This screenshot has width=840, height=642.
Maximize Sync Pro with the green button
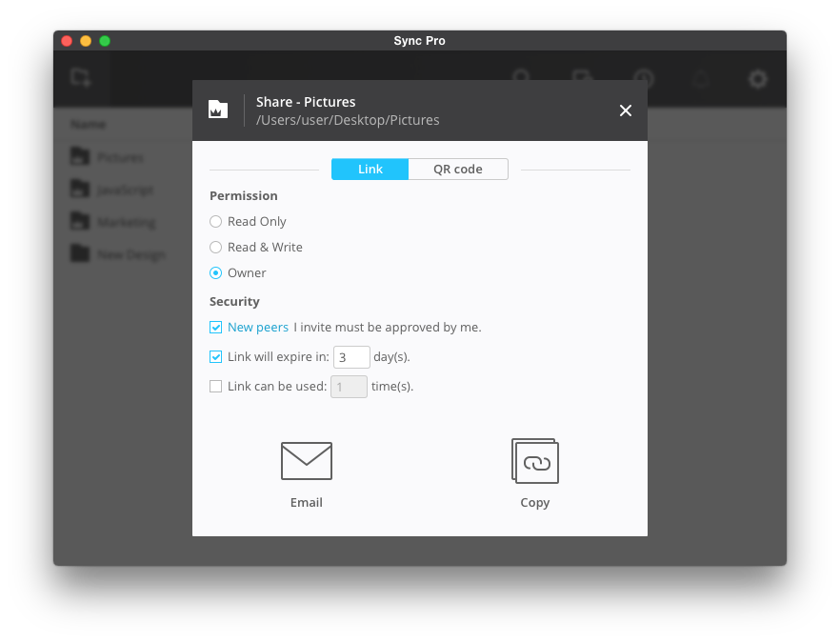coord(105,41)
